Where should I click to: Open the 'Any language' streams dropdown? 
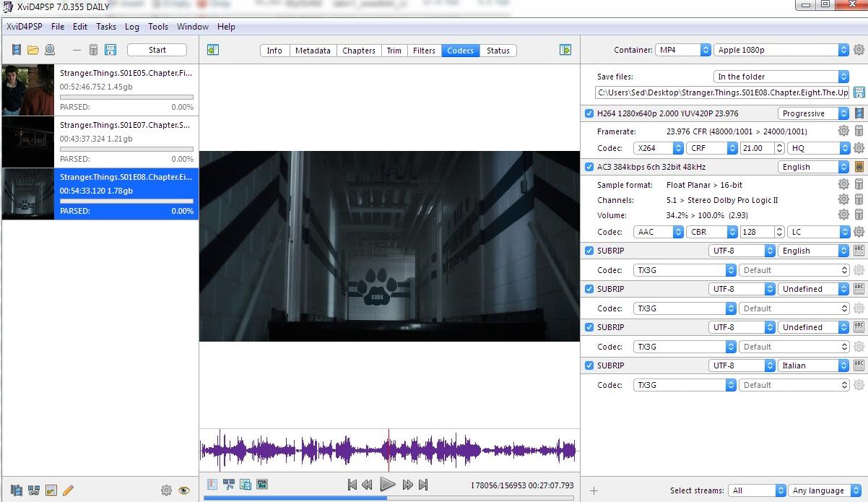823,490
